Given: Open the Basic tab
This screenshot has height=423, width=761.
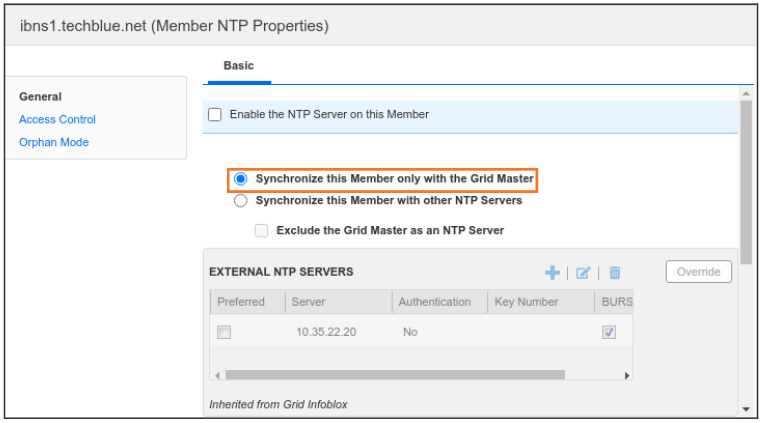Looking at the screenshot, I should tap(239, 66).
